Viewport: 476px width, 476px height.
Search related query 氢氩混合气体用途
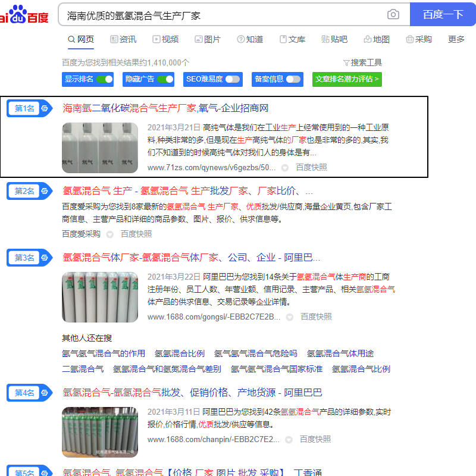(340, 353)
